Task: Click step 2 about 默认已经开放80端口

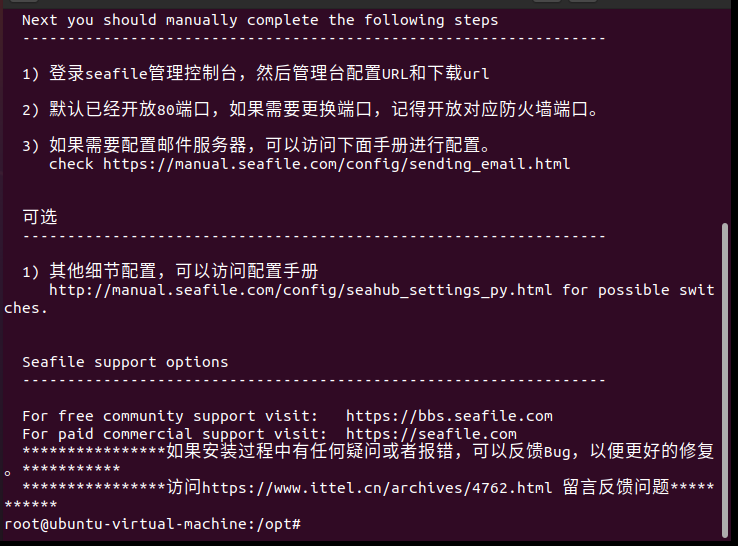Action: [310, 110]
